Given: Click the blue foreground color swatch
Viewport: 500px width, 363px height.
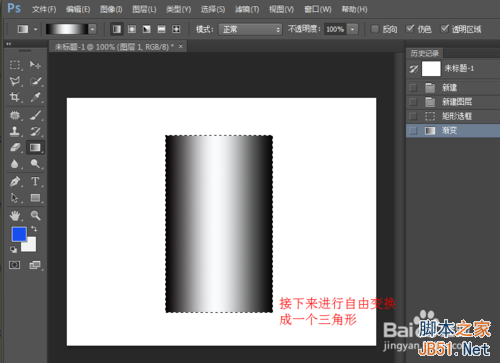Looking at the screenshot, I should (19, 234).
